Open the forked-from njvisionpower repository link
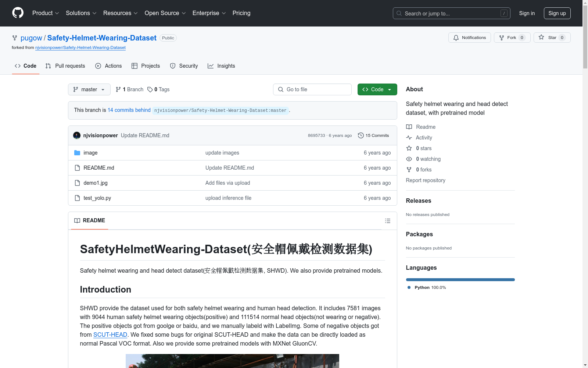Screen dimensions: 588x368 pyautogui.click(x=80, y=47)
